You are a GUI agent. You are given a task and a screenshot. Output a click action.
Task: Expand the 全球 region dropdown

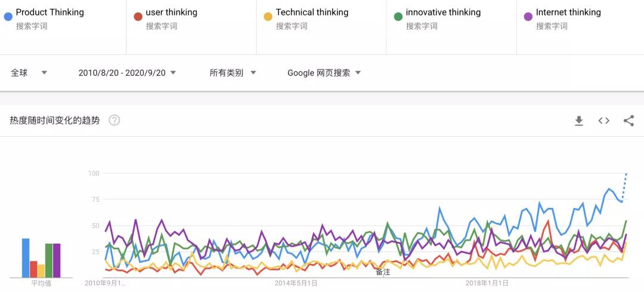click(29, 73)
